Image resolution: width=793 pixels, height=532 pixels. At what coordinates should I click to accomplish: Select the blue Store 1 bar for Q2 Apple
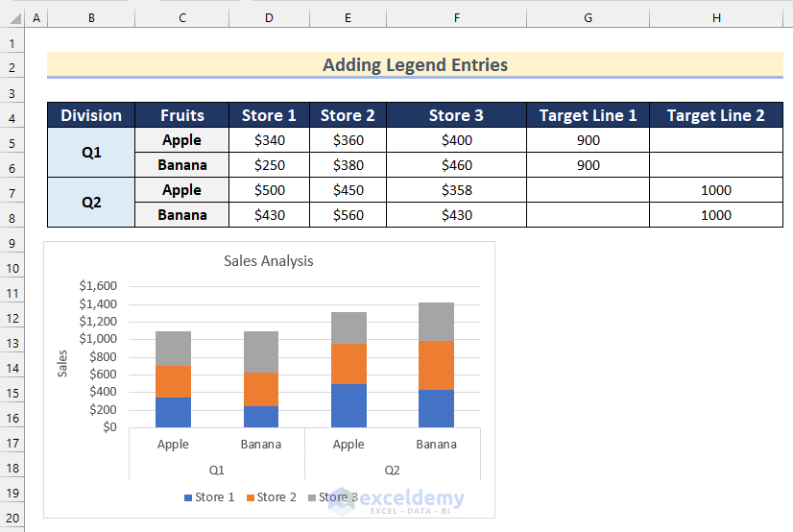coord(348,405)
